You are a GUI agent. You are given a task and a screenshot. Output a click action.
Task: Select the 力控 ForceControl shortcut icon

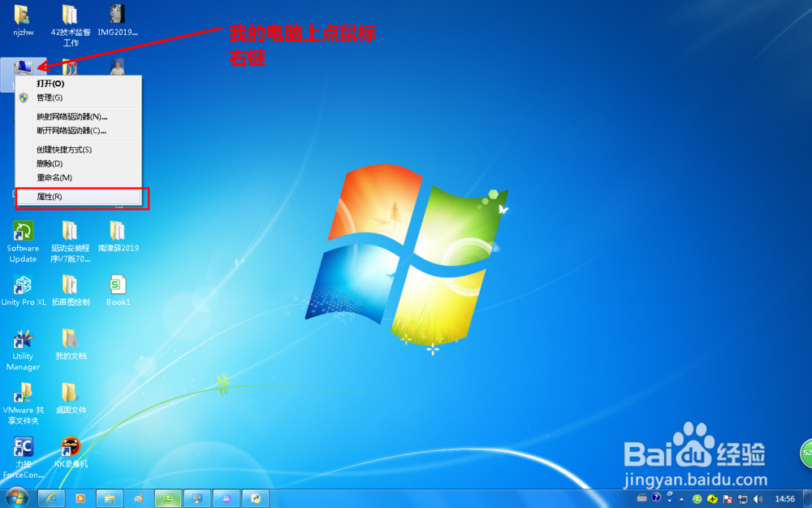pos(24,457)
